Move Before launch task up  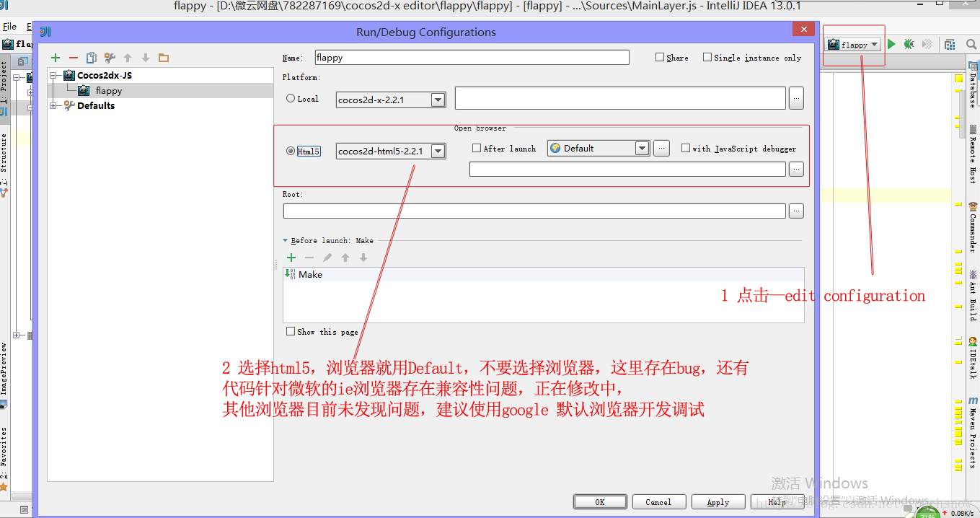pyautogui.click(x=345, y=258)
